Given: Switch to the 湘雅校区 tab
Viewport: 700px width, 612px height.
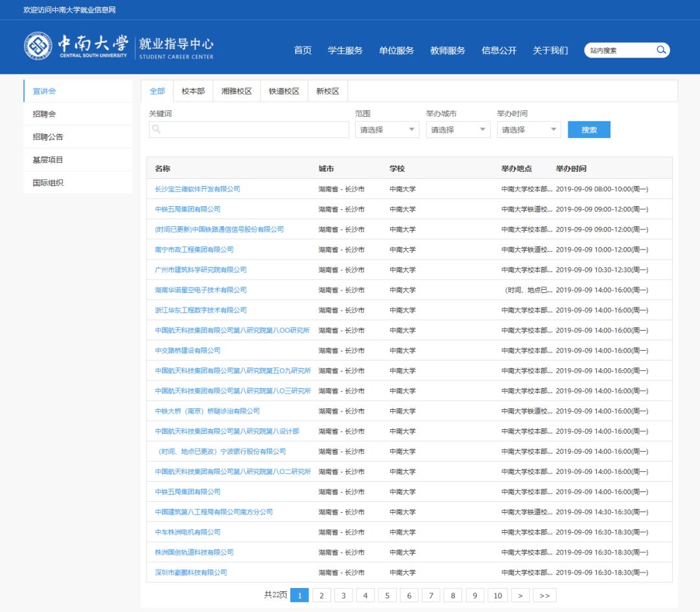Looking at the screenshot, I should coord(237,91).
